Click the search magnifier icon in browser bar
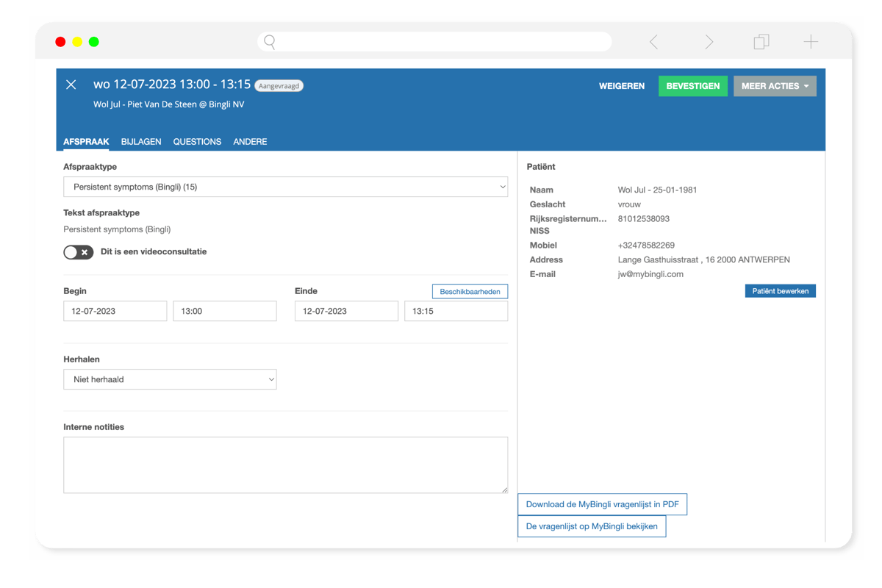This screenshot has width=882, height=588. pos(270,42)
